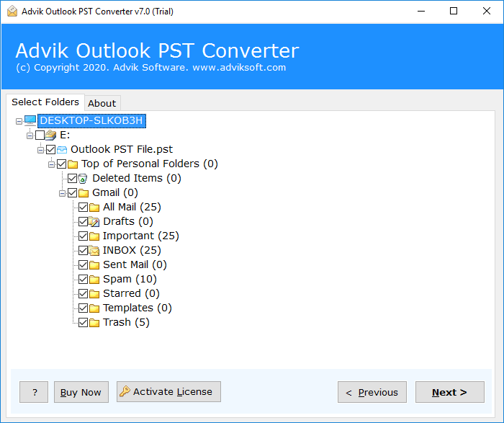Switch to the About tab
Image resolution: width=504 pixels, height=423 pixels.
pos(102,103)
